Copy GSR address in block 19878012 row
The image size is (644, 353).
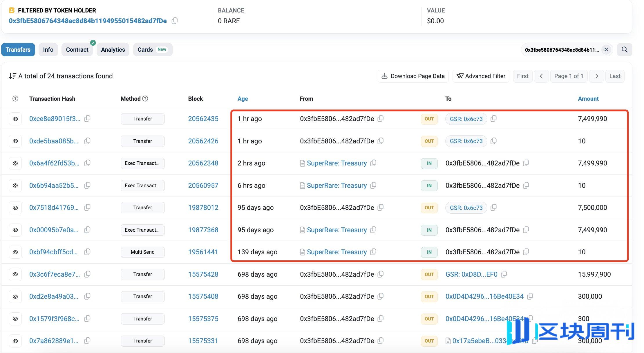coord(493,207)
